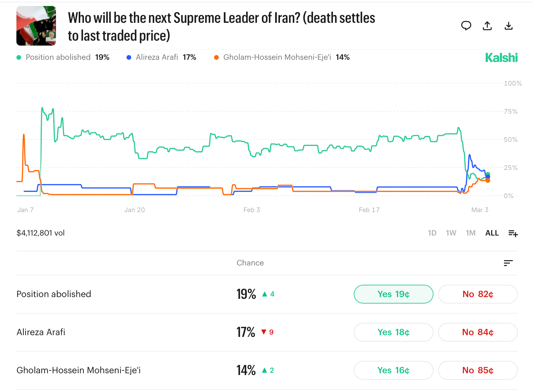Image resolution: width=533 pixels, height=392 pixels.
Task: Click the green Position abolished legend dot
Action: tap(19, 57)
